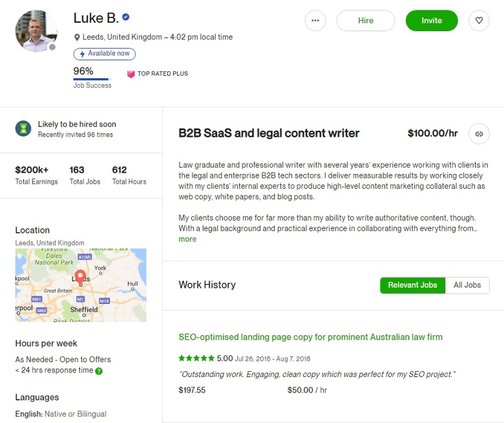Screen dimensions: 504x423
Task: Click the Hire button
Action: pos(366,21)
